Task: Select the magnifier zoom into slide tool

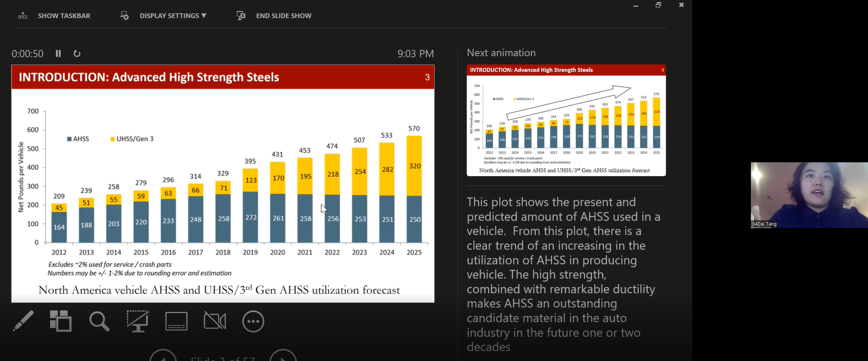Action: (x=99, y=321)
